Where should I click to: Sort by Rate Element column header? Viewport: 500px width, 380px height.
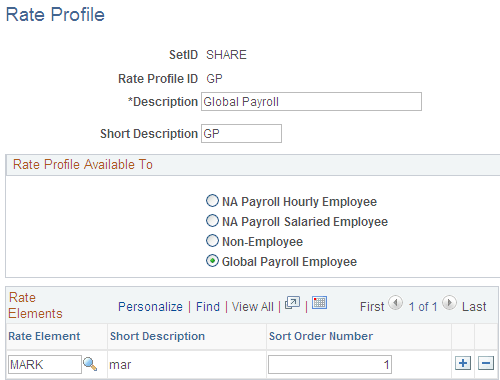(44, 336)
